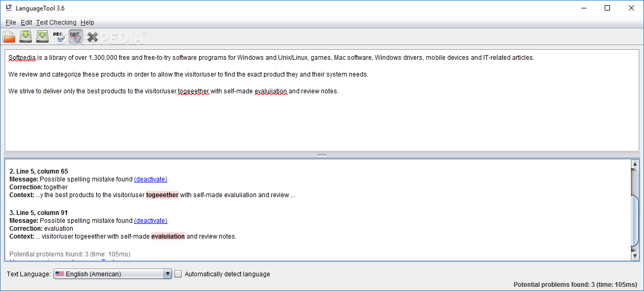The image size is (644, 291).
Task: Click the results scrollbar down arrow
Action: click(x=635, y=256)
